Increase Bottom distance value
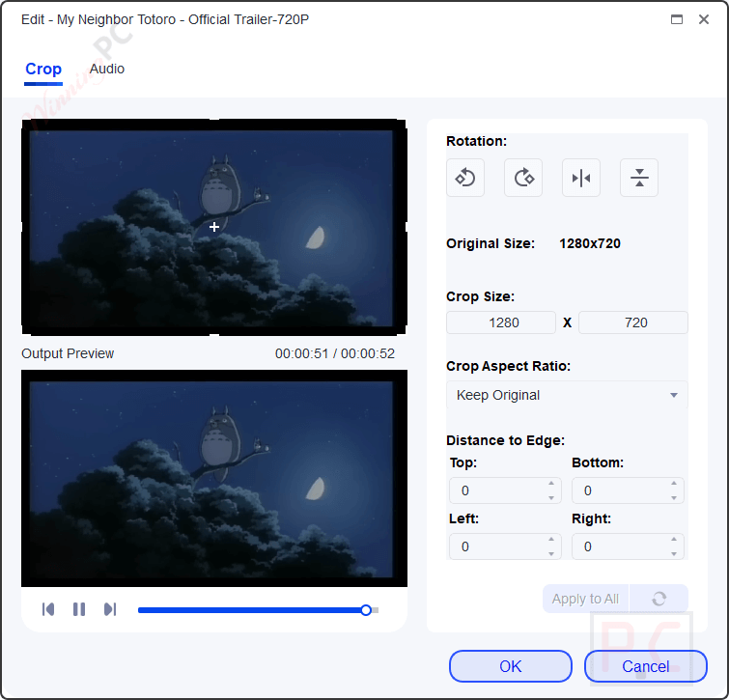The width and height of the screenshot is (729, 700). point(674,484)
